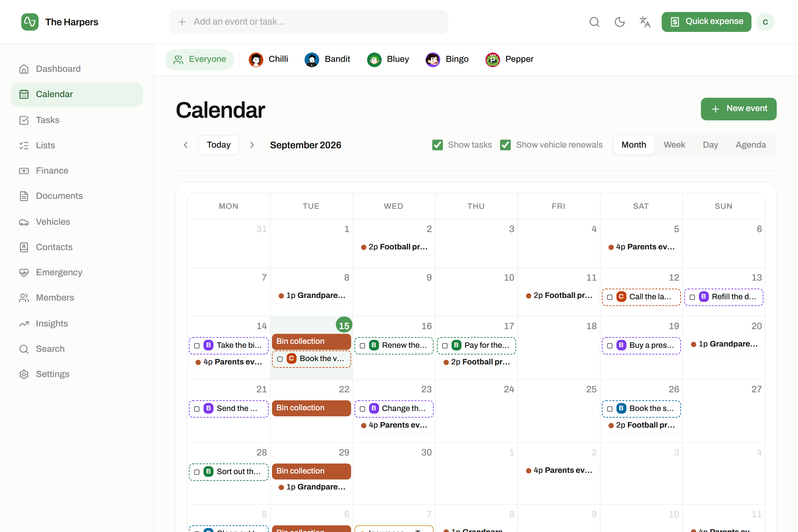Screen dimensions: 798x532
Task: Open the Send the ... task on the 21st
Action: [229, 409]
